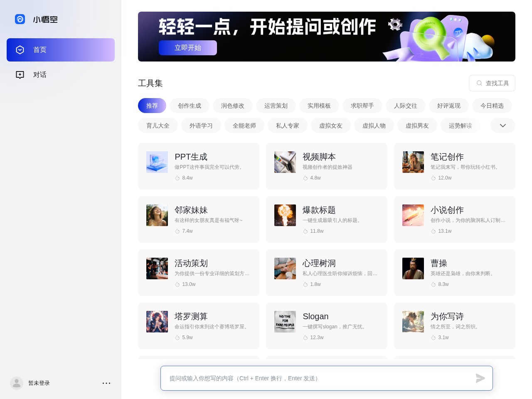Select the 虚拟女友 filter chip
This screenshot has height=399, width=532.
pos(331,126)
